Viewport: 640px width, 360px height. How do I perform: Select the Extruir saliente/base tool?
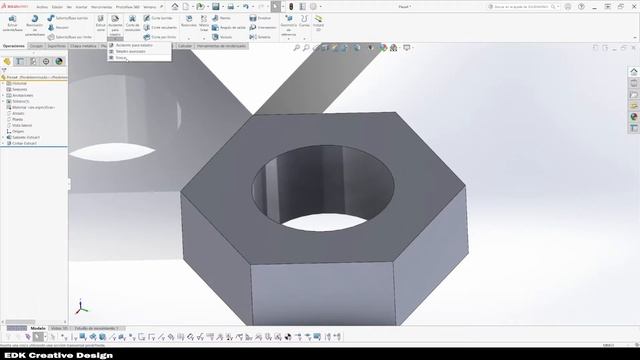[12, 24]
